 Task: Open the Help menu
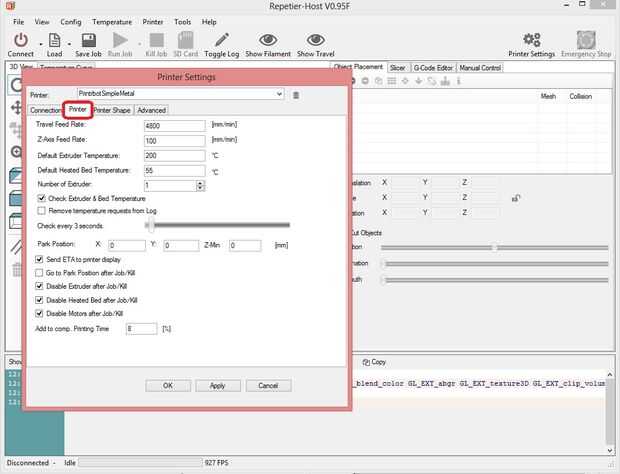[x=209, y=22]
